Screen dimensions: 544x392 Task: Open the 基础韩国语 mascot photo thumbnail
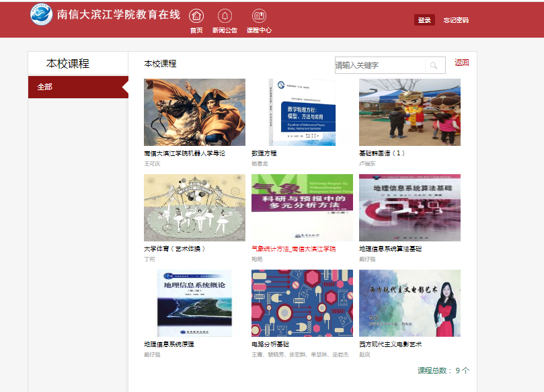(410, 112)
